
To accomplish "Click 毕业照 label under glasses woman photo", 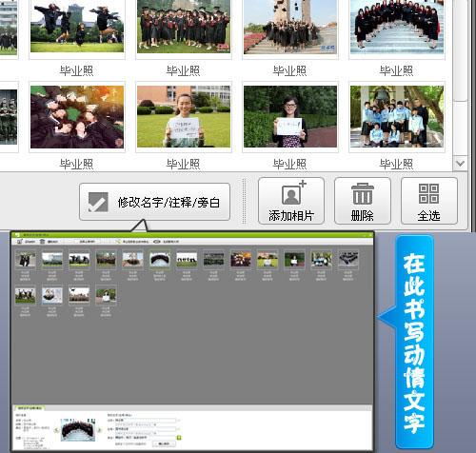I will point(289,164).
